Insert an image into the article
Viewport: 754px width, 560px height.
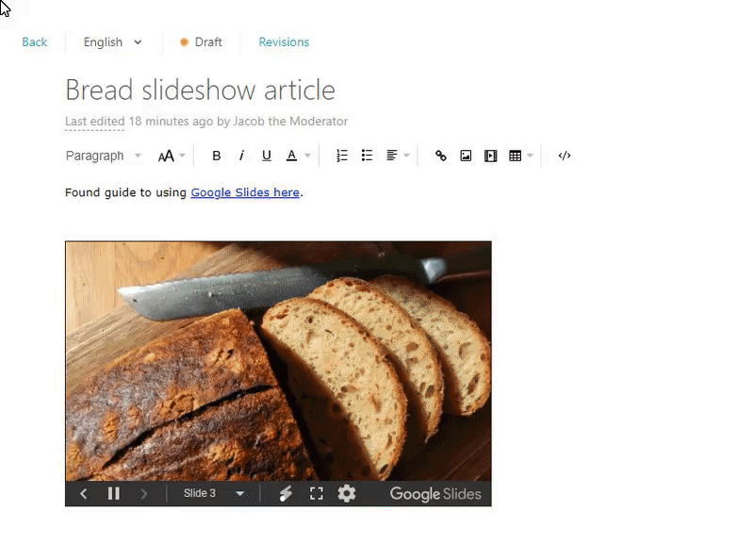pyautogui.click(x=466, y=156)
